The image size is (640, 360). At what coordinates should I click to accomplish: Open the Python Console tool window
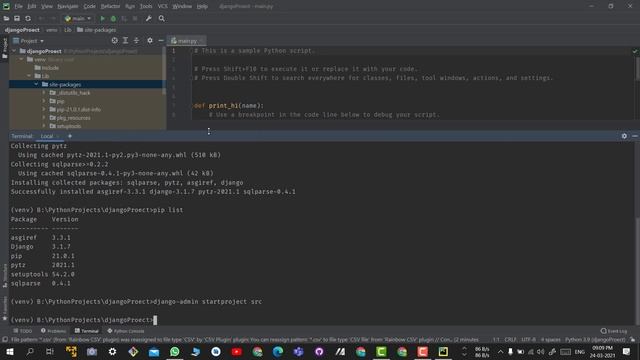[x=126, y=331]
